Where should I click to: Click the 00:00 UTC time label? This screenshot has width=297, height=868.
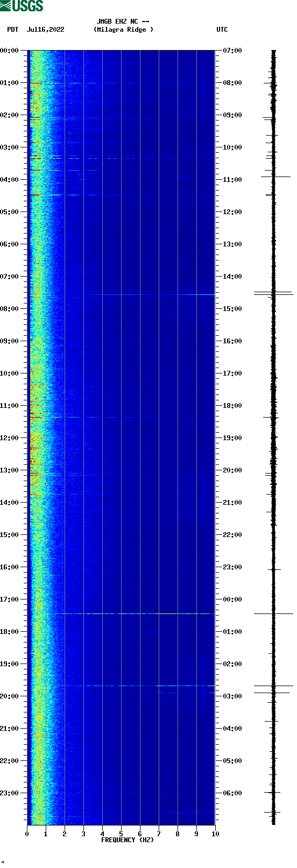click(x=232, y=599)
